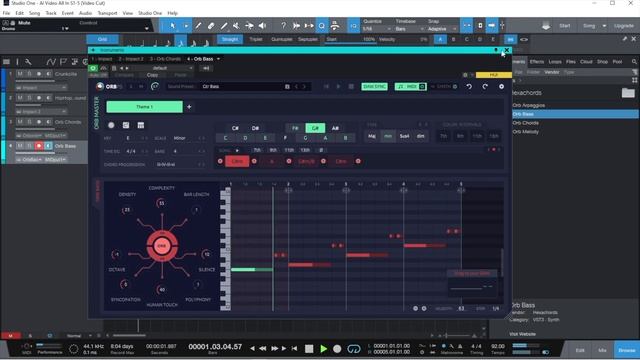
Task: Click the Start button at top right
Action: coord(564,26)
